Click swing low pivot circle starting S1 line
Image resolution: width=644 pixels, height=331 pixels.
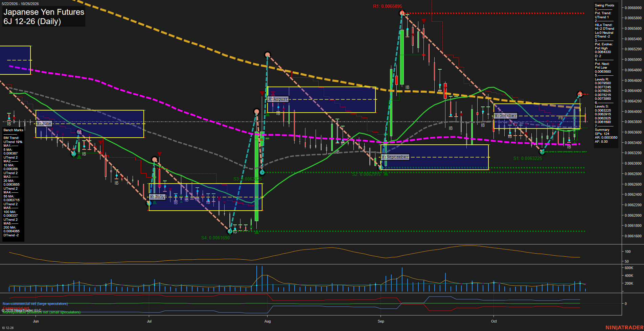542,152
